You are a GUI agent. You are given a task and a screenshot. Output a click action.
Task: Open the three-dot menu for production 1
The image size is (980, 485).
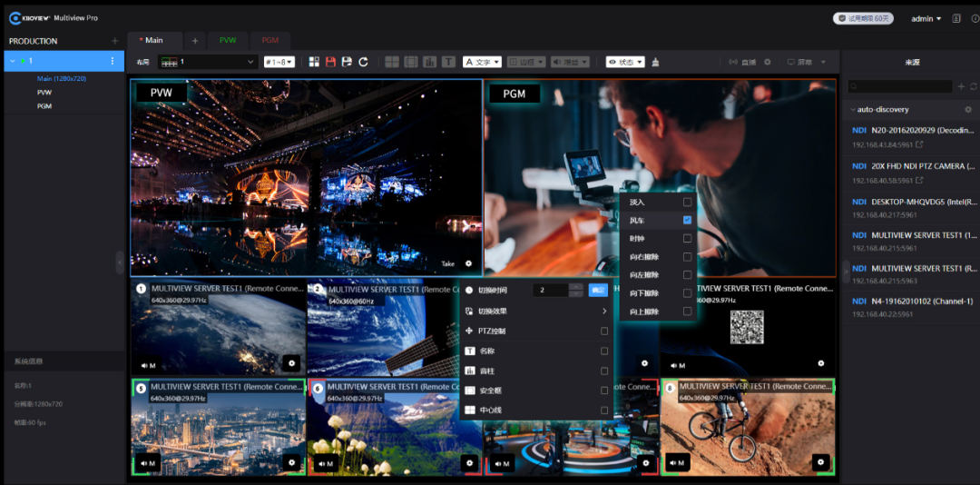click(113, 62)
